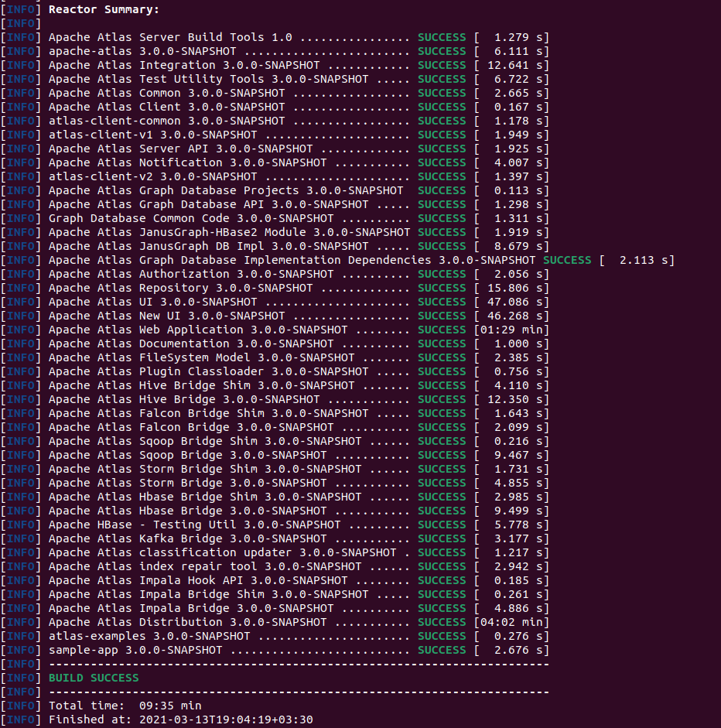Screen dimensions: 721x728
Task: Select the '8.679 s' JanusGraph DB time
Action: 518,246
